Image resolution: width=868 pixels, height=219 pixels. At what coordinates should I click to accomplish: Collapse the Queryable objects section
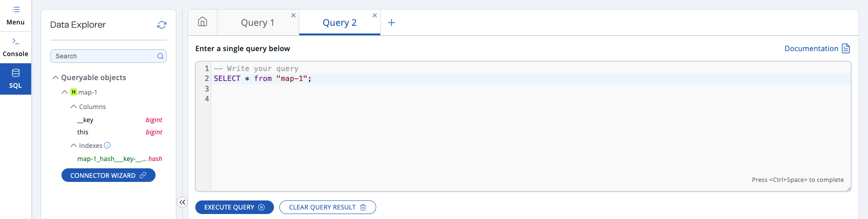(56, 77)
